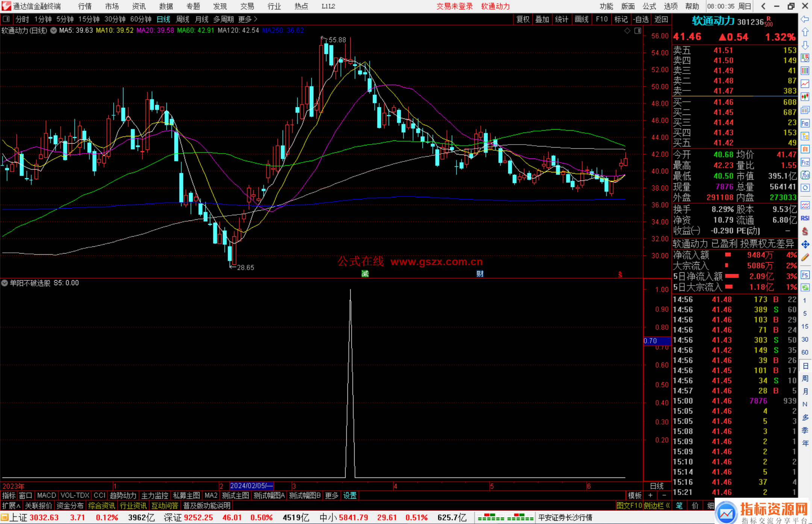The width and height of the screenshot is (812, 524).
Task: Toggle the panel layout icon near chart top-right
Action: pyautogui.click(x=638, y=31)
